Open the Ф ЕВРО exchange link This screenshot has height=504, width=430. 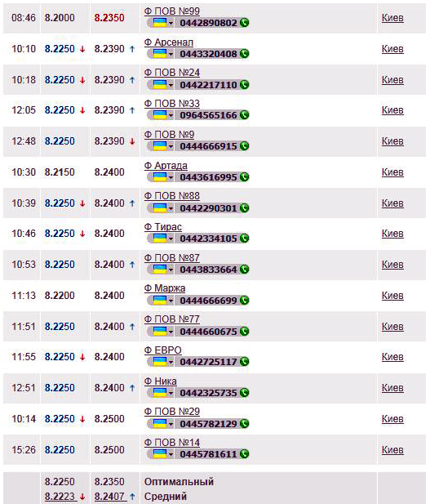click(x=163, y=350)
